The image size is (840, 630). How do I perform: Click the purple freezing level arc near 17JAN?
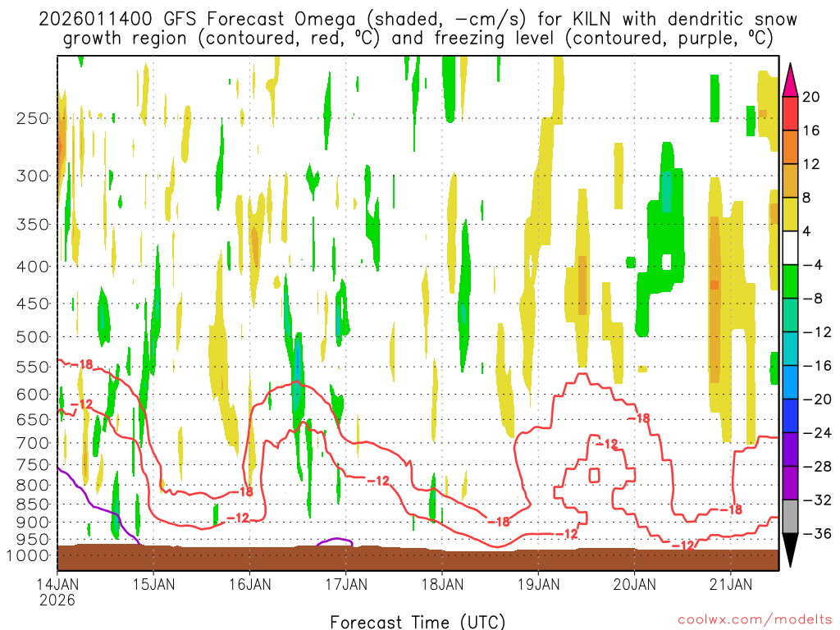coord(336,541)
